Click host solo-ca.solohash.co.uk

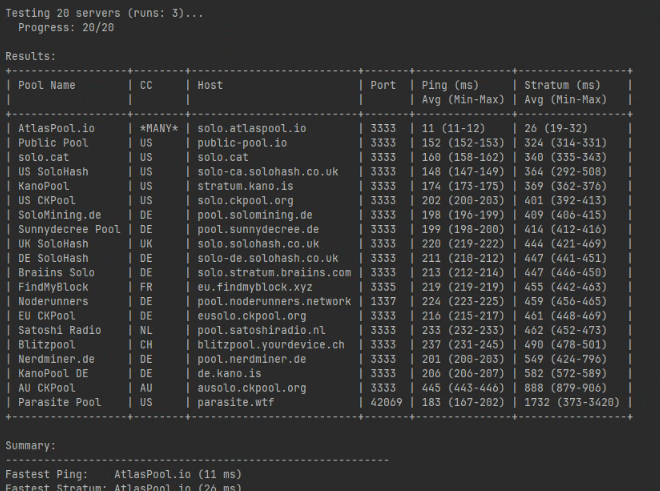click(268, 172)
